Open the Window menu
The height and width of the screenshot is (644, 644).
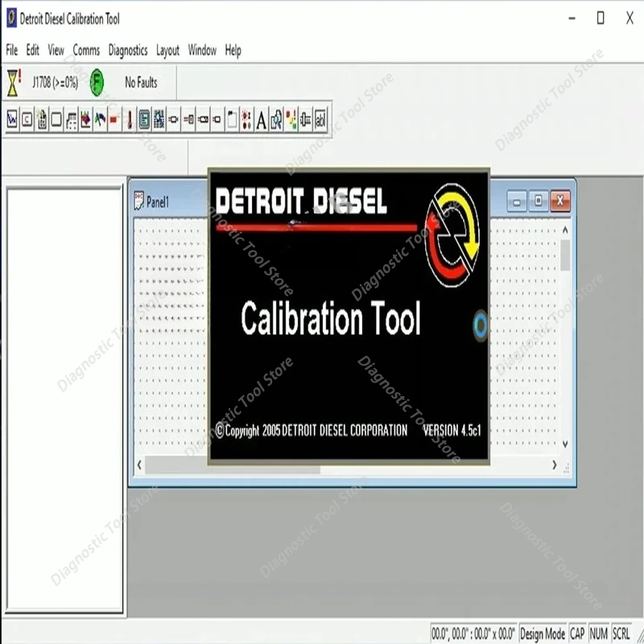(x=202, y=50)
